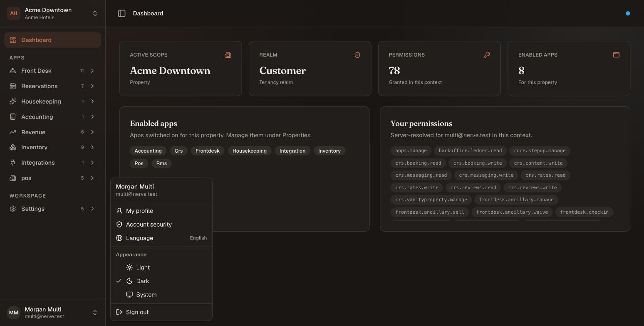Image resolution: width=644 pixels, height=326 pixels.
Task: Click the multi@nerve.test email in menu header
Action: 136,194
